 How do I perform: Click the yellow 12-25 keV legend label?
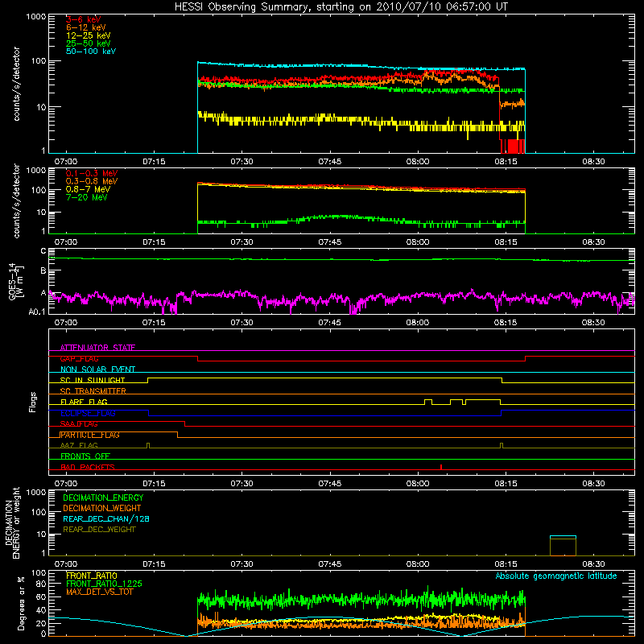[88, 35]
